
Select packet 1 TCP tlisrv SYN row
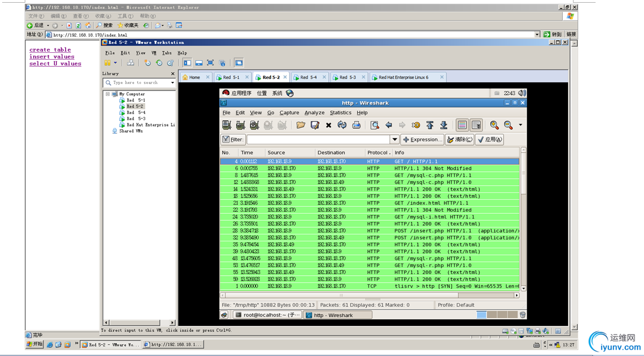pyautogui.click(x=370, y=286)
